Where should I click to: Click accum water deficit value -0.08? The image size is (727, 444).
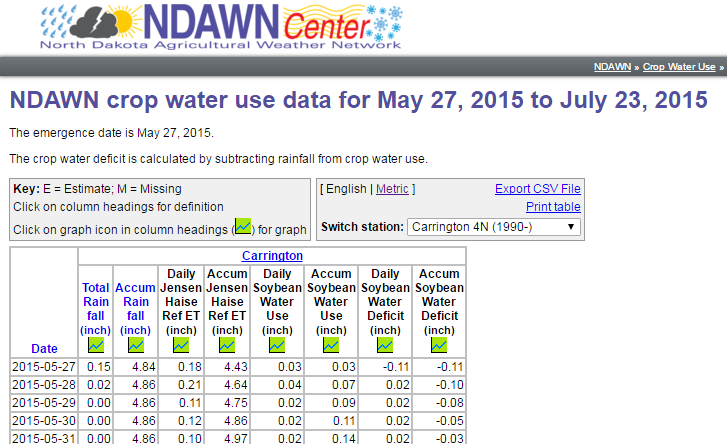point(439,403)
